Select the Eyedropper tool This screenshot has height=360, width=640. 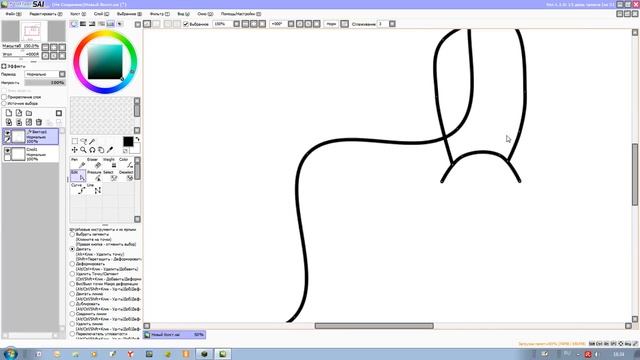click(110, 150)
